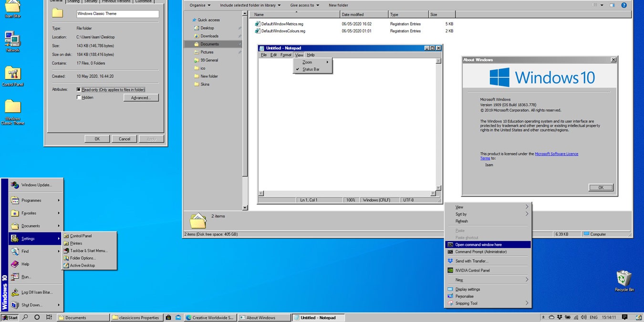This screenshot has width=644, height=322.
Task: Open the notification centre icon on the taskbar
Action: click(x=624, y=317)
